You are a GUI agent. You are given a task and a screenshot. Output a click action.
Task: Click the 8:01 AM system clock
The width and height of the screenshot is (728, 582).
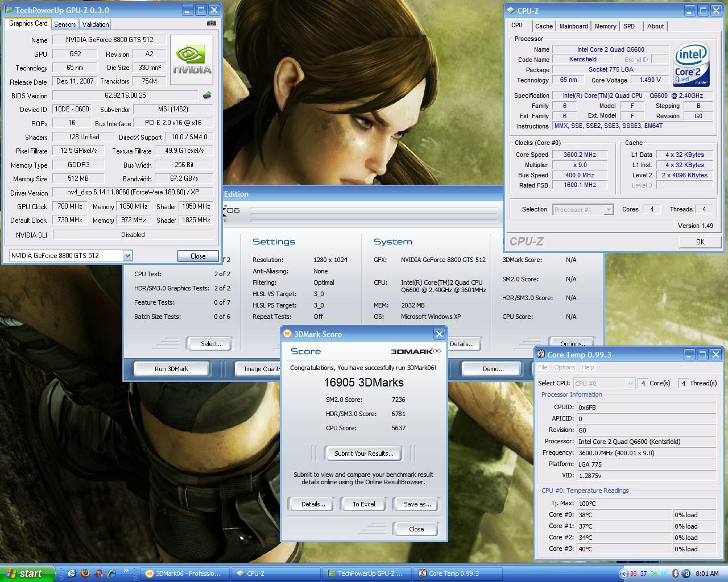707,573
